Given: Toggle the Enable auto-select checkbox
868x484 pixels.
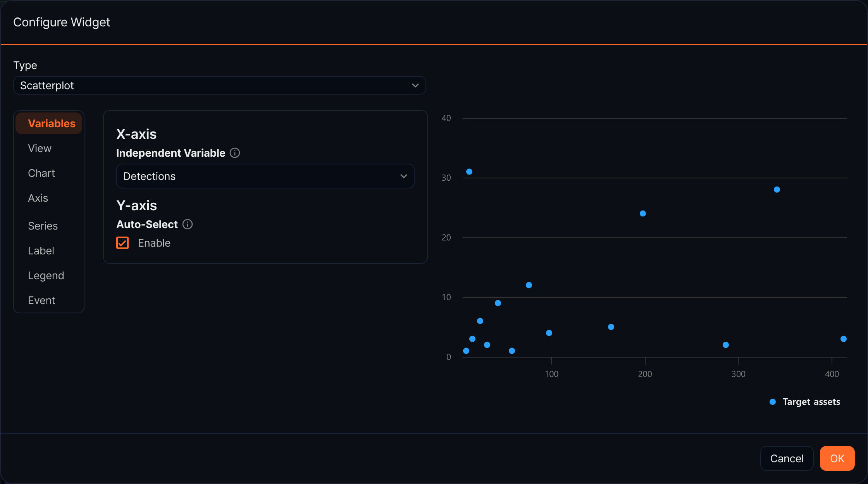Looking at the screenshot, I should pyautogui.click(x=122, y=243).
